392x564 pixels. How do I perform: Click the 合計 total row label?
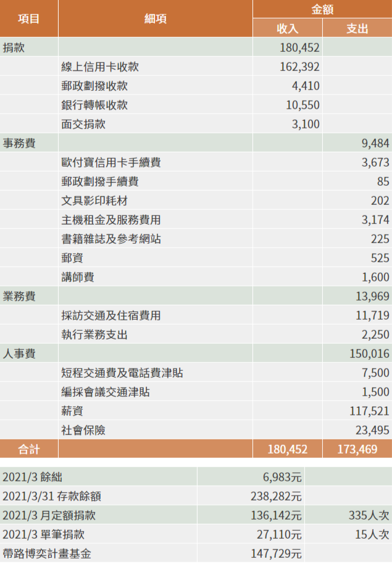pos(28,449)
